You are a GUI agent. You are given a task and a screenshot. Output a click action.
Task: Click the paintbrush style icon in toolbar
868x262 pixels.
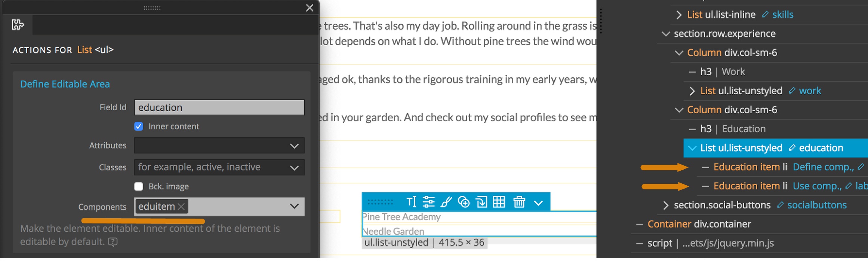(x=446, y=202)
